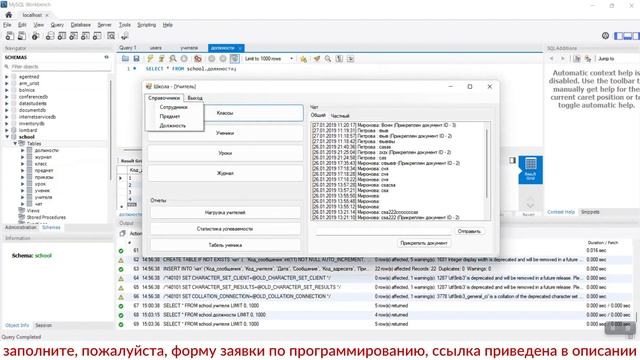Expand the agentred schema

pyautogui.click(x=7, y=77)
